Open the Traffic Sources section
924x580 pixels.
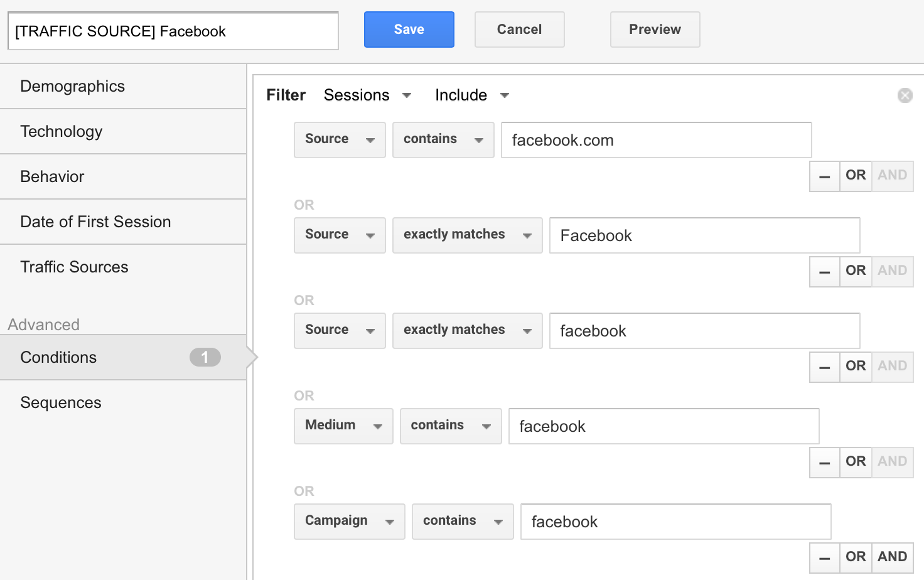(123, 267)
